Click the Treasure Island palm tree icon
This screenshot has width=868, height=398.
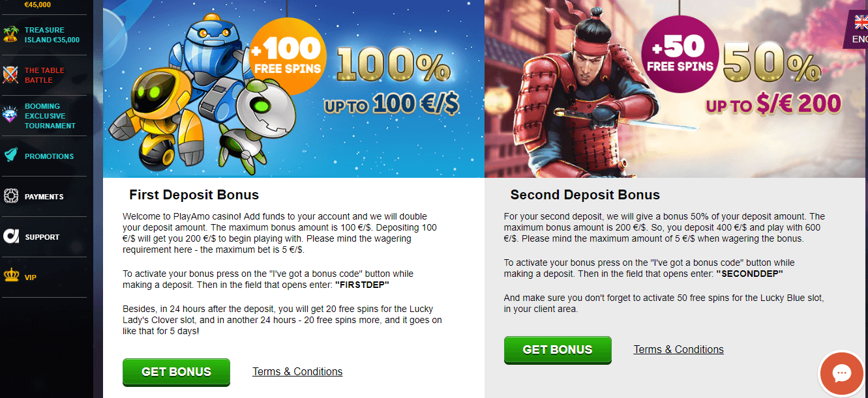point(10,34)
